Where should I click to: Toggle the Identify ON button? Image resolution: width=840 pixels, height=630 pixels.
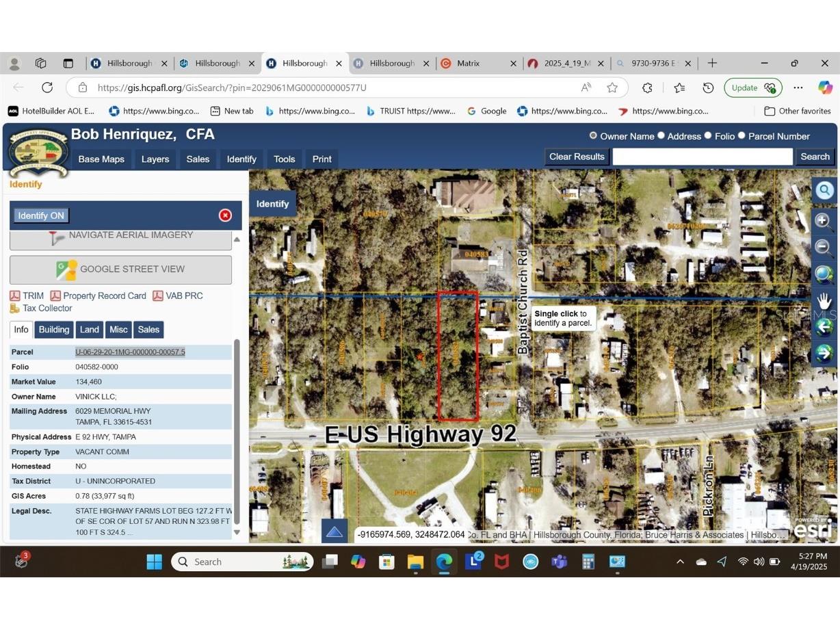[41, 215]
